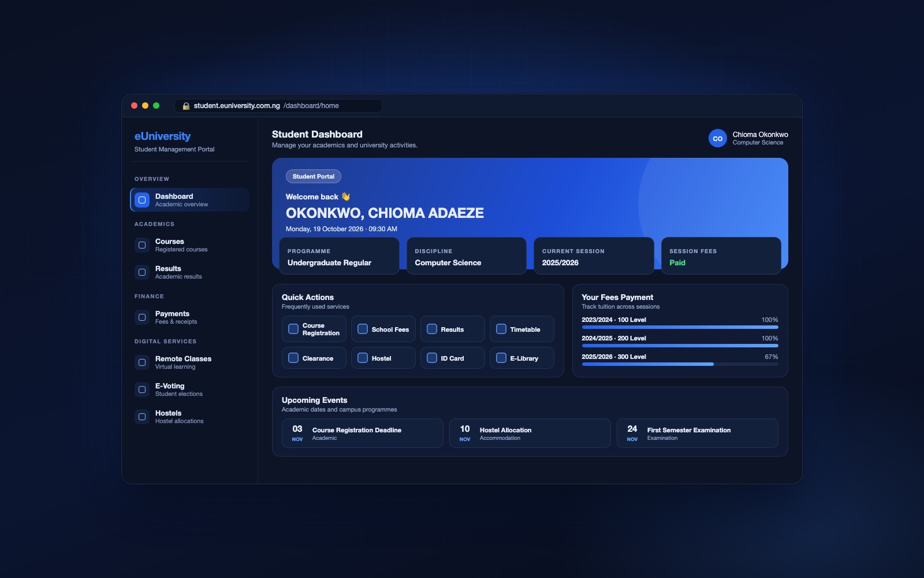This screenshot has width=924, height=578.
Task: Click the 2025/2026 300 Level progress bar
Action: 680,364
